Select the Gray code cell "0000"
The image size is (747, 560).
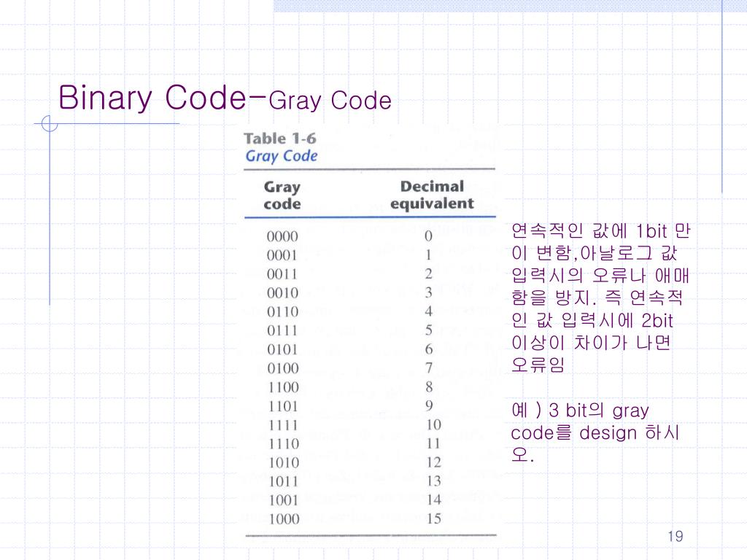pos(282,236)
